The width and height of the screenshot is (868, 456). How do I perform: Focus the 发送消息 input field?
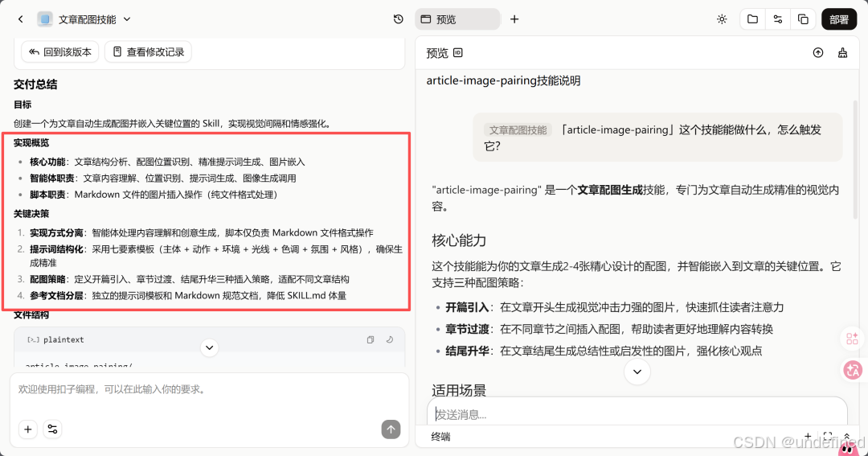click(x=637, y=414)
